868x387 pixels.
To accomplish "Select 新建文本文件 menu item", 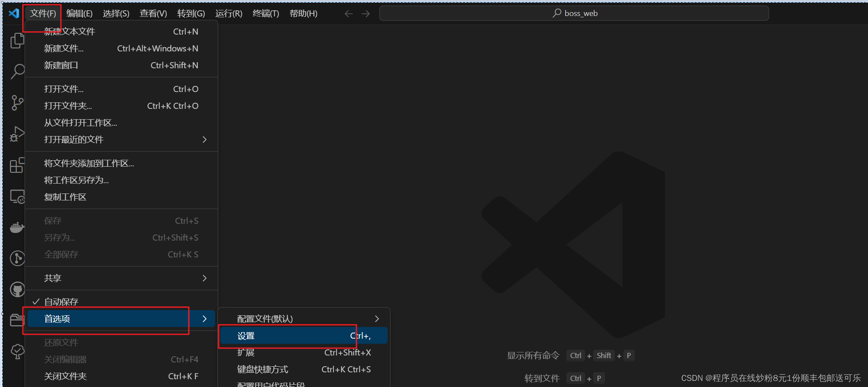I will coord(121,32).
